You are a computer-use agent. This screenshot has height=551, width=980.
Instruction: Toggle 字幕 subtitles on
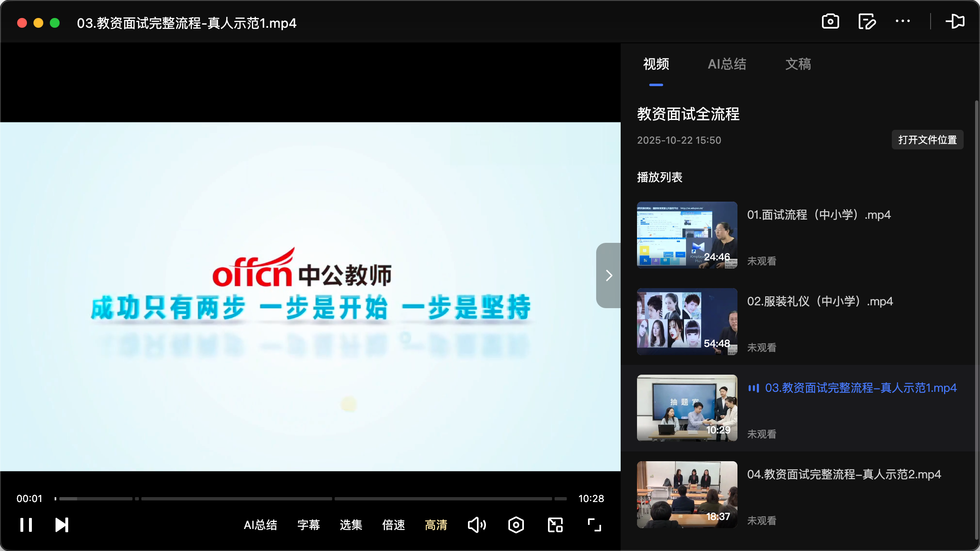pyautogui.click(x=309, y=525)
